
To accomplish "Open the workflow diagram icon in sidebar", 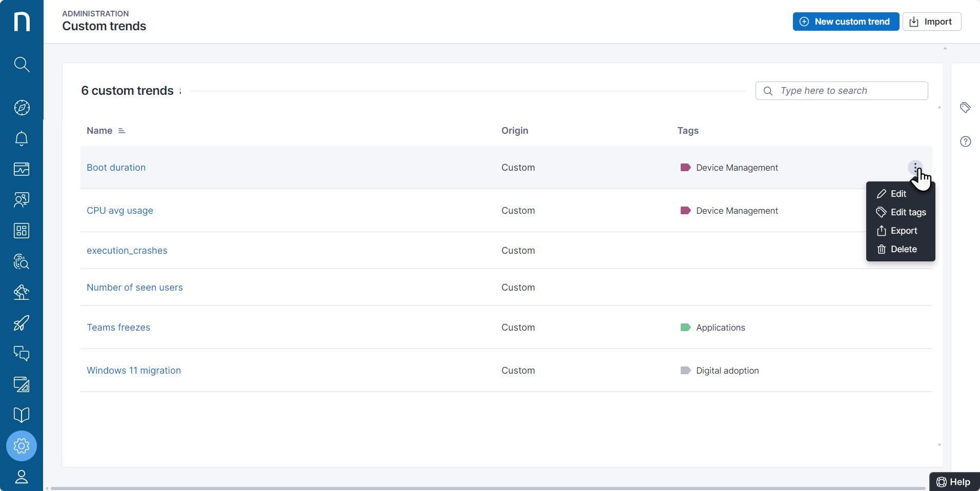I will (x=22, y=292).
